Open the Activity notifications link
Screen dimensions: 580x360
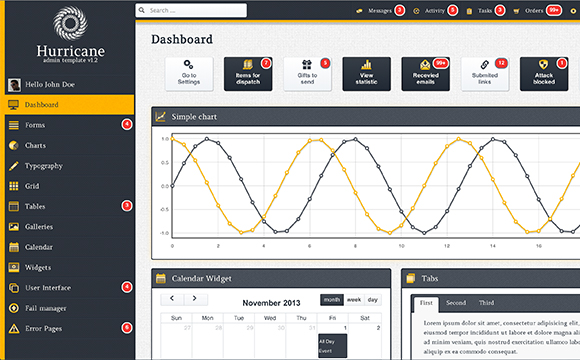pos(435,11)
